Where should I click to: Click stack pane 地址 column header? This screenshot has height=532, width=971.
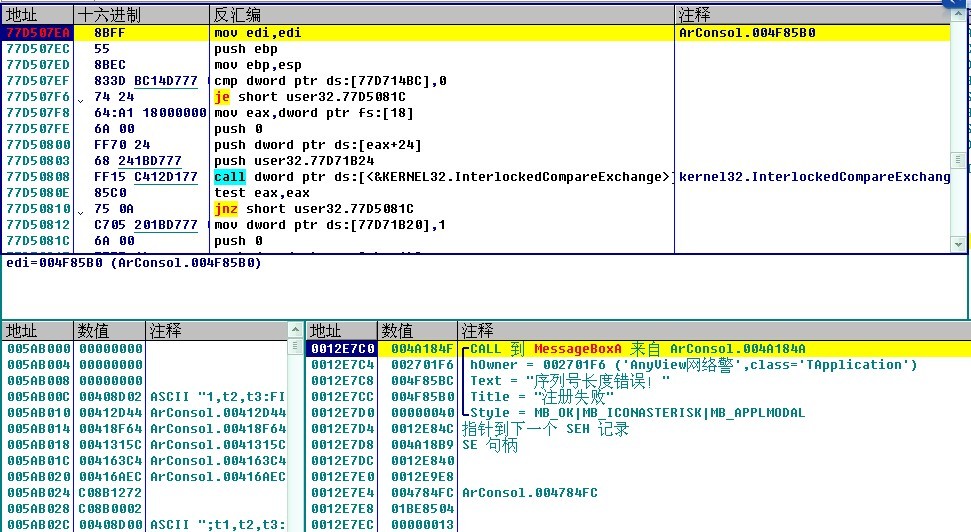pyautogui.click(x=341, y=331)
